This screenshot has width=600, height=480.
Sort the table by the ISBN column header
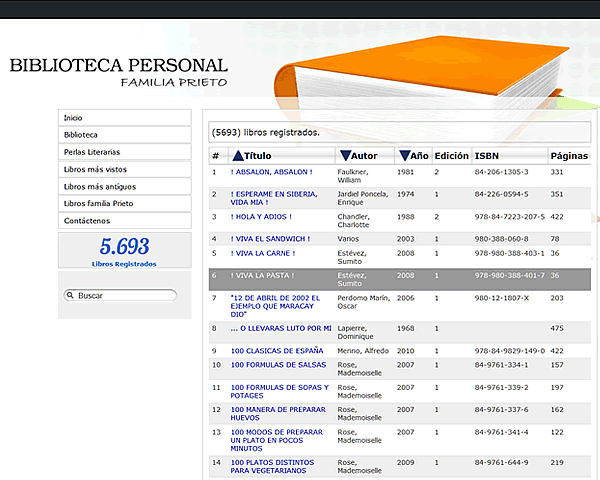[x=487, y=156]
